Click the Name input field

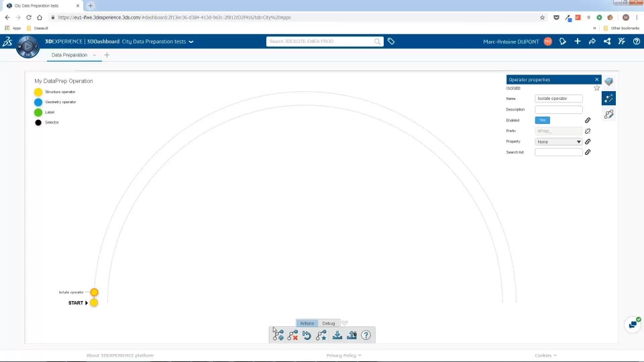559,99
